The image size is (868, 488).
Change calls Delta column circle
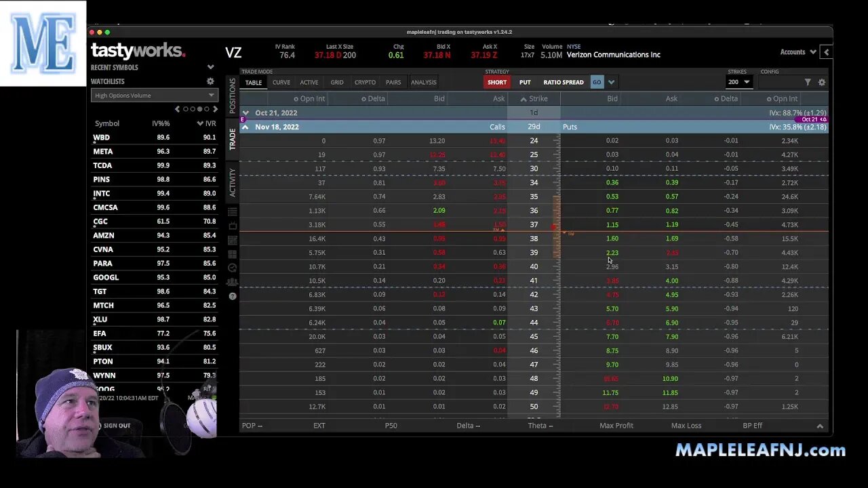tap(364, 99)
